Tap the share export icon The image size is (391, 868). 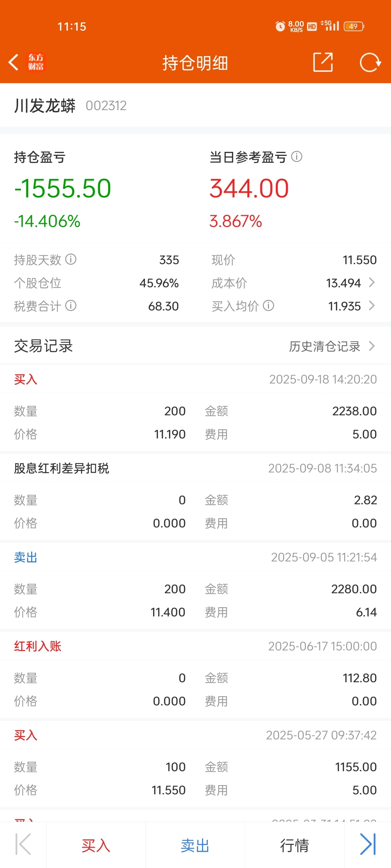pos(323,62)
